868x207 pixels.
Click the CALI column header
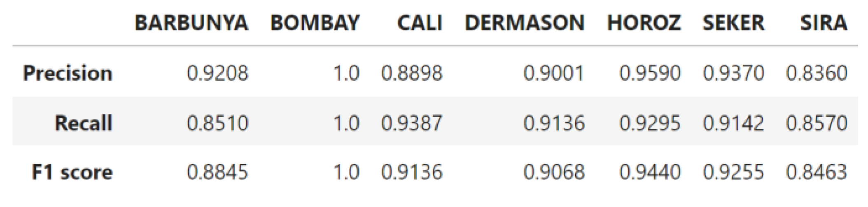tap(420, 23)
